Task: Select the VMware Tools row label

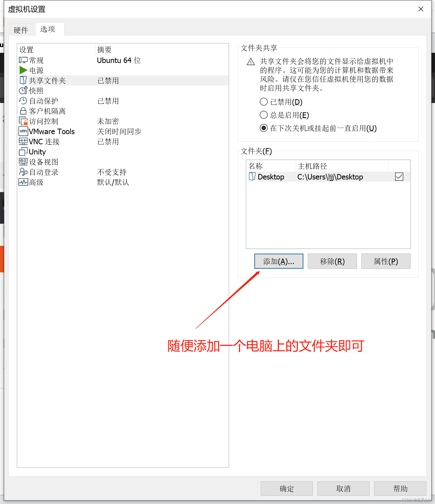Action: point(52,131)
